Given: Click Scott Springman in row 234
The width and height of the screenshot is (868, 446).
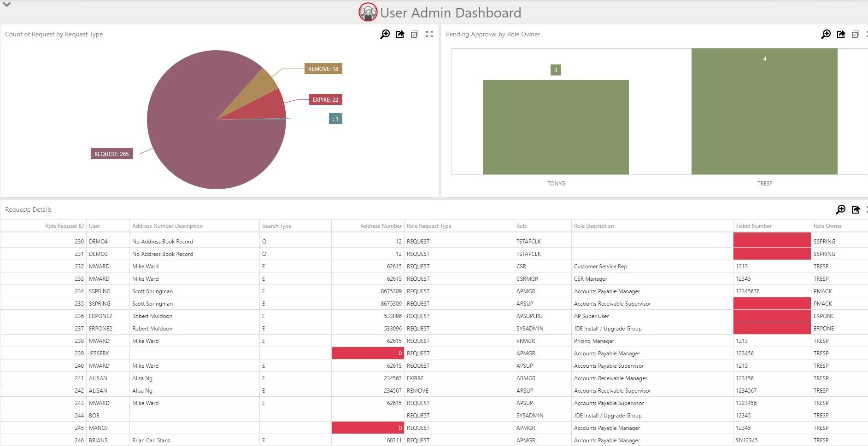Looking at the screenshot, I should point(152,291).
